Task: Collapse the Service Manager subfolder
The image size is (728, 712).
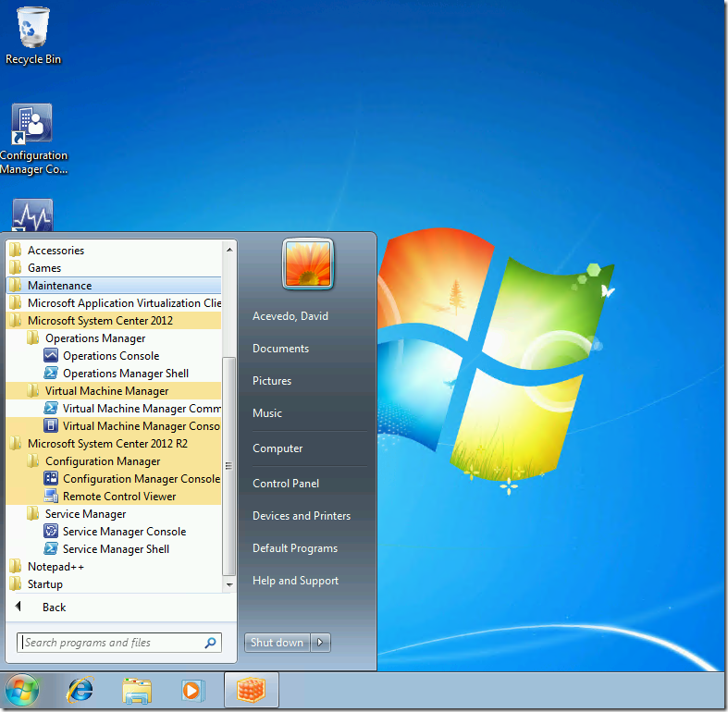Action: [114, 514]
